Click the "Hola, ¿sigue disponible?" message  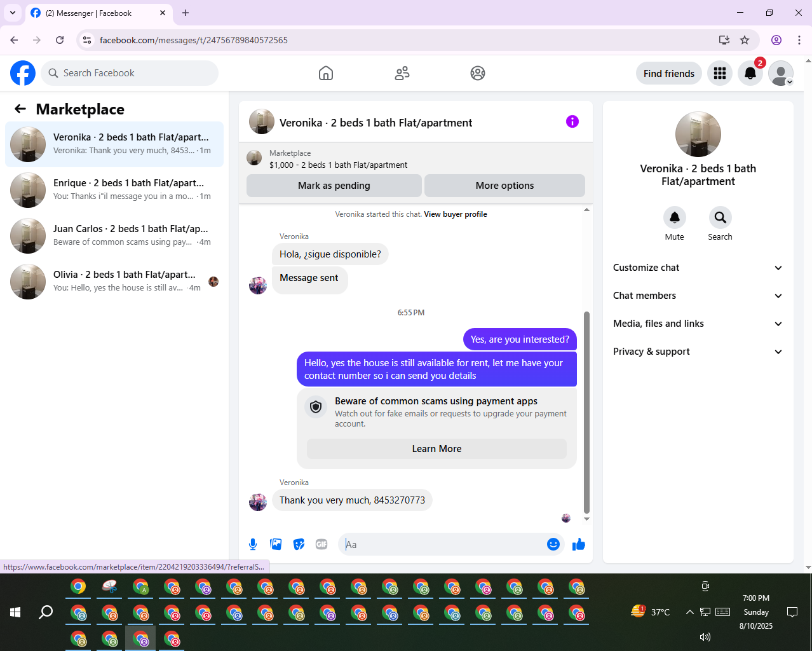[x=330, y=254]
